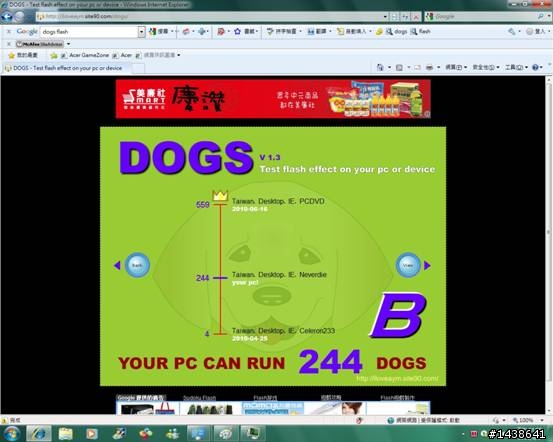Click the Refresh page icon
The height and width of the screenshot is (442, 553).
point(406,17)
